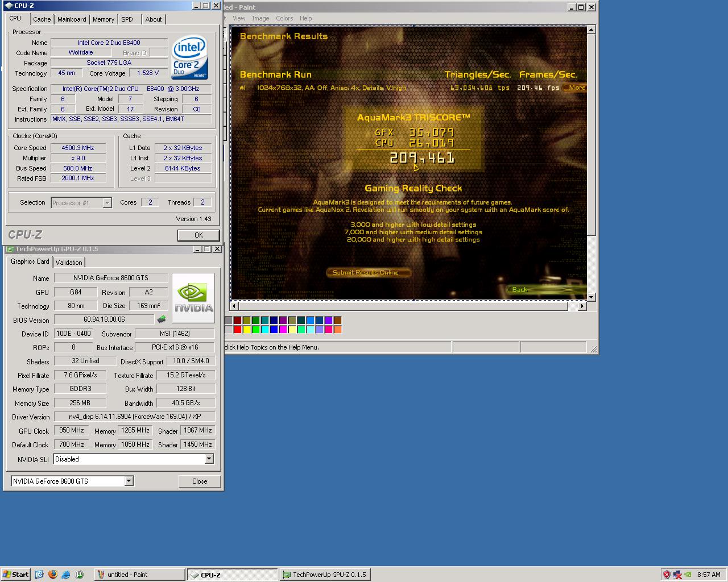Pick the dark red color in Paint palette
Screen dimensions: 728x582
click(238, 321)
